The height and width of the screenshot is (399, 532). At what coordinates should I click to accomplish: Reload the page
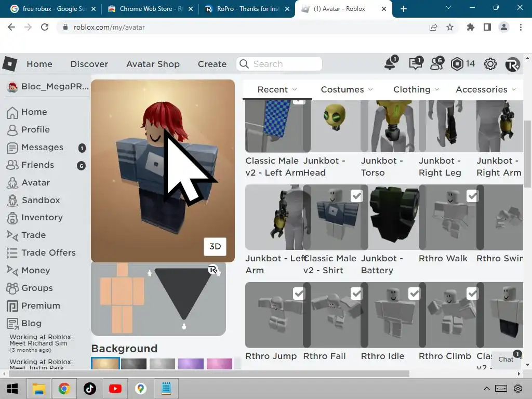coord(45,27)
